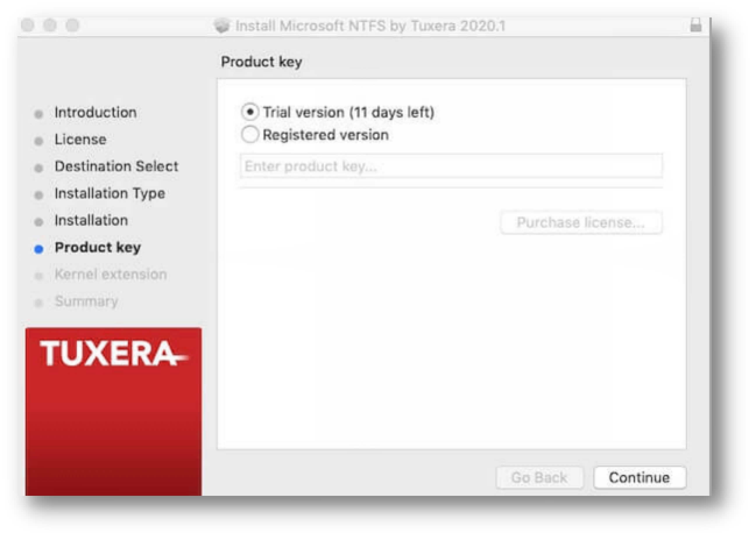The height and width of the screenshot is (540, 756).
Task: Select the Registered version radio button
Action: [x=250, y=135]
